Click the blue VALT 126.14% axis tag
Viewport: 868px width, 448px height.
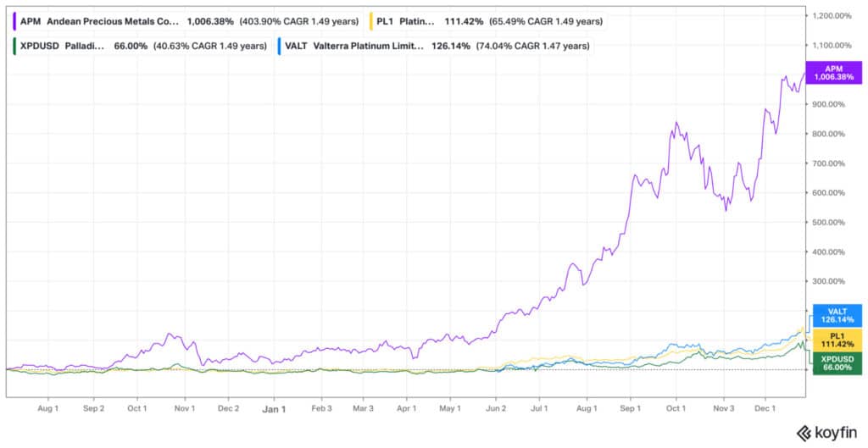[x=837, y=316]
